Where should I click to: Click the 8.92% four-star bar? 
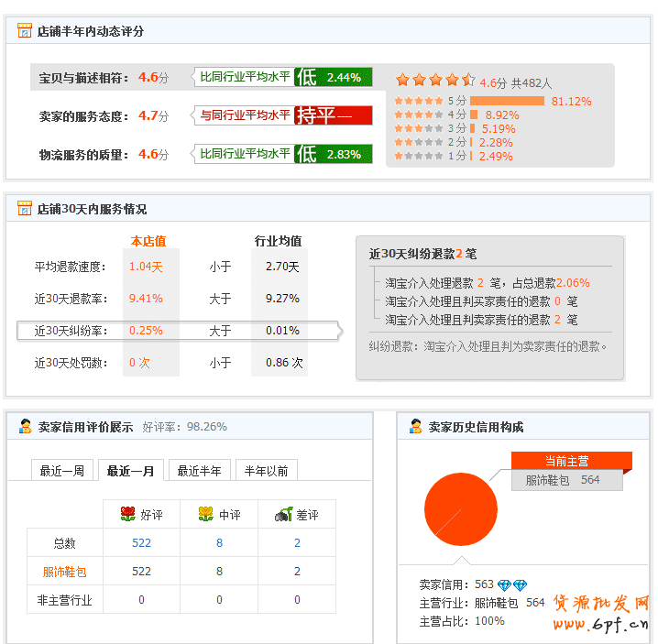[x=474, y=115]
